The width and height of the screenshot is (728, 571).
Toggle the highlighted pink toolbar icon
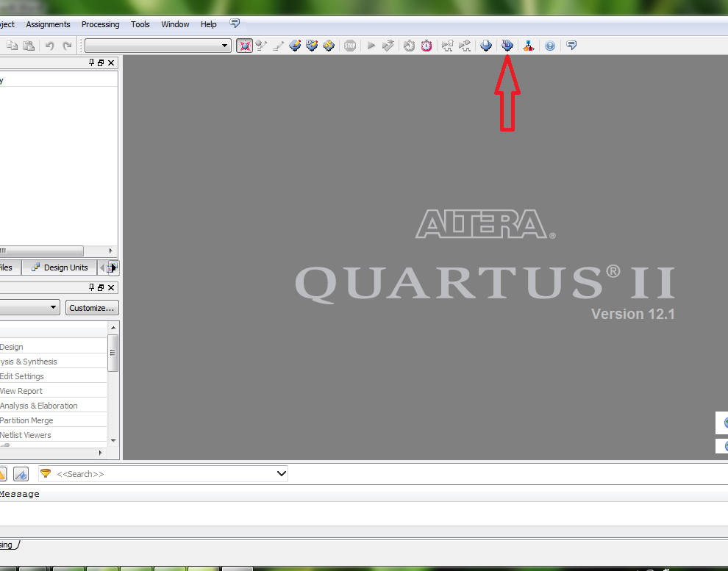click(245, 46)
